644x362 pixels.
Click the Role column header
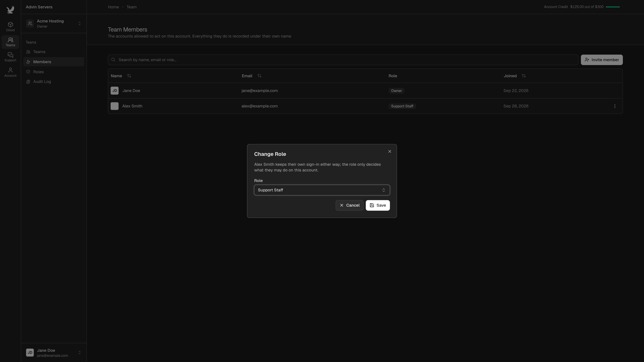[x=392, y=76]
